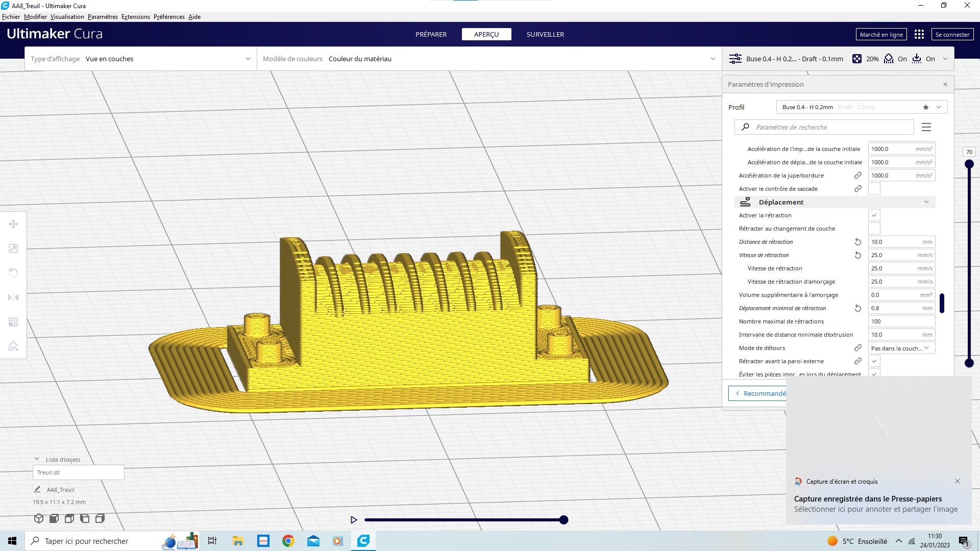Open the settings visibility hamburger menu
This screenshot has width=980, height=551.
926,127
